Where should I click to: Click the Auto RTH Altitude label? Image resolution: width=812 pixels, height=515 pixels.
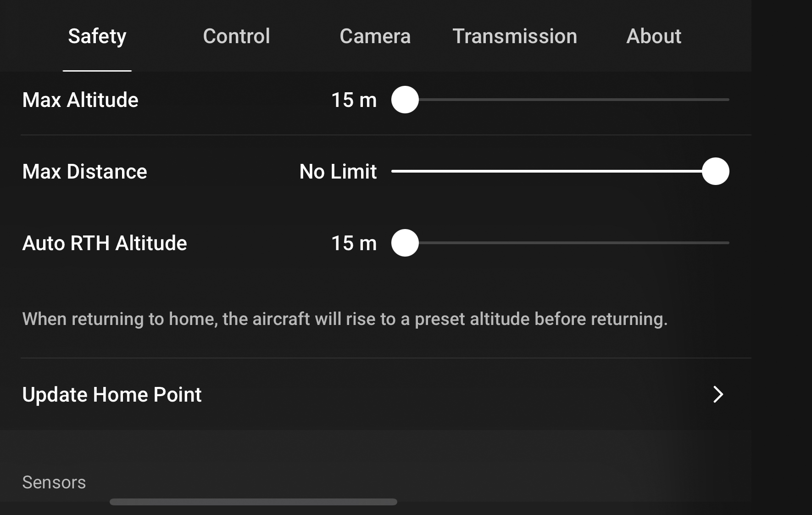click(x=105, y=243)
